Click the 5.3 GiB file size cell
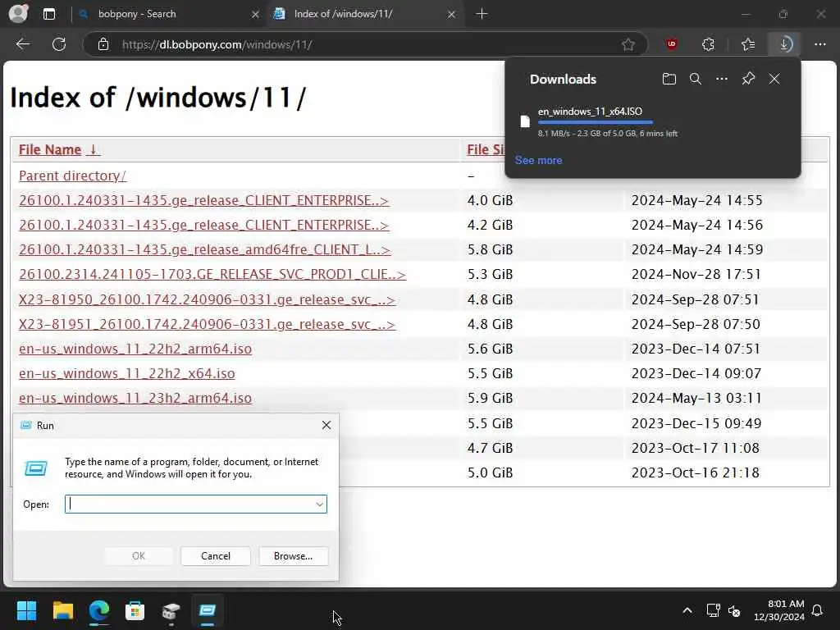Screen dimensions: 840x630 490,274
